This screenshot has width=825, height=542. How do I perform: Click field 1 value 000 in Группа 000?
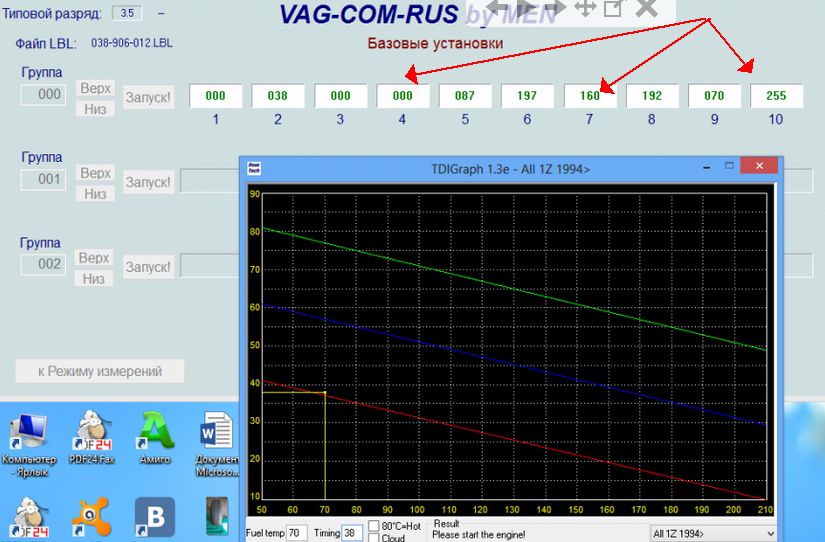[x=216, y=96]
